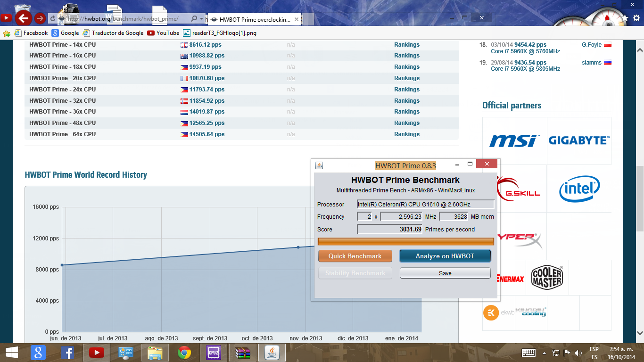This screenshot has width=644, height=362.
Task: Click the Save button in HWBOT Prime
Action: click(445, 273)
